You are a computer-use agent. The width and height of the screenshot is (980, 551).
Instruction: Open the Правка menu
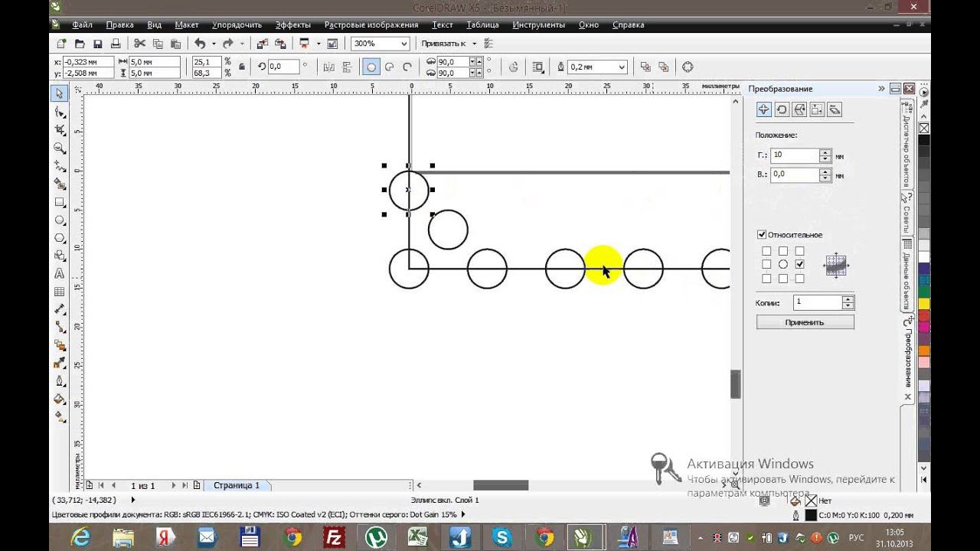[x=120, y=24]
